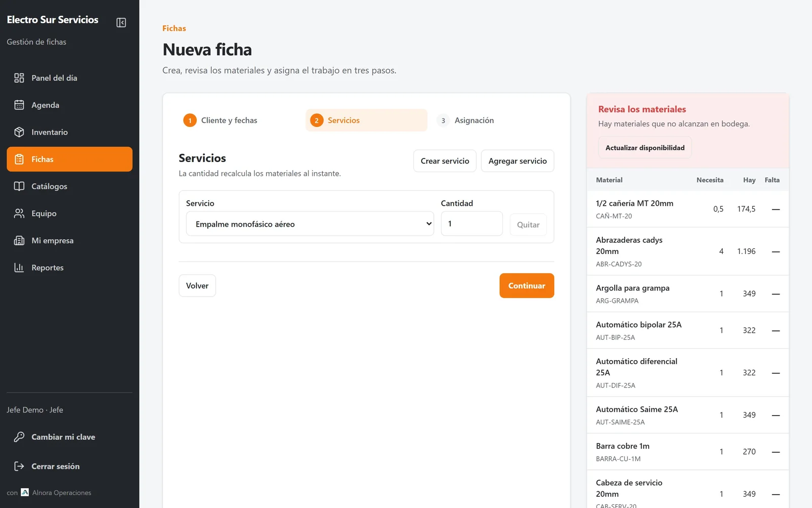Select step 1 Cliente y fechas
812x508 pixels.
[x=240, y=120]
